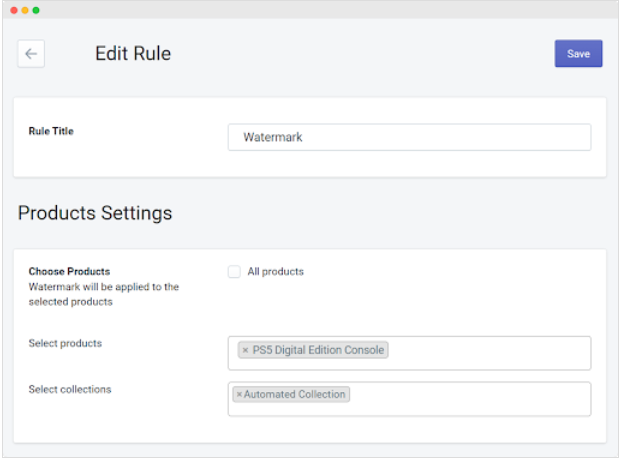Click the Choose Products label
This screenshot has height=459, width=620.
69,271
